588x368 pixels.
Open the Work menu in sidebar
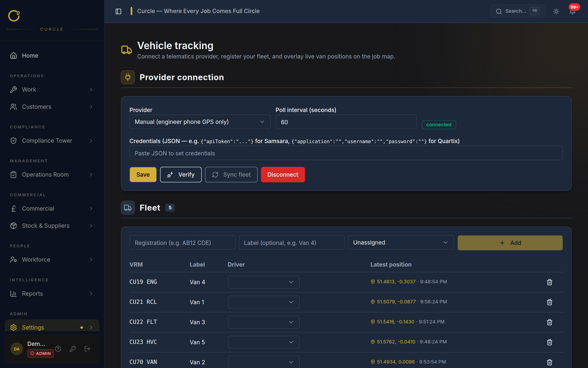[x=52, y=90]
